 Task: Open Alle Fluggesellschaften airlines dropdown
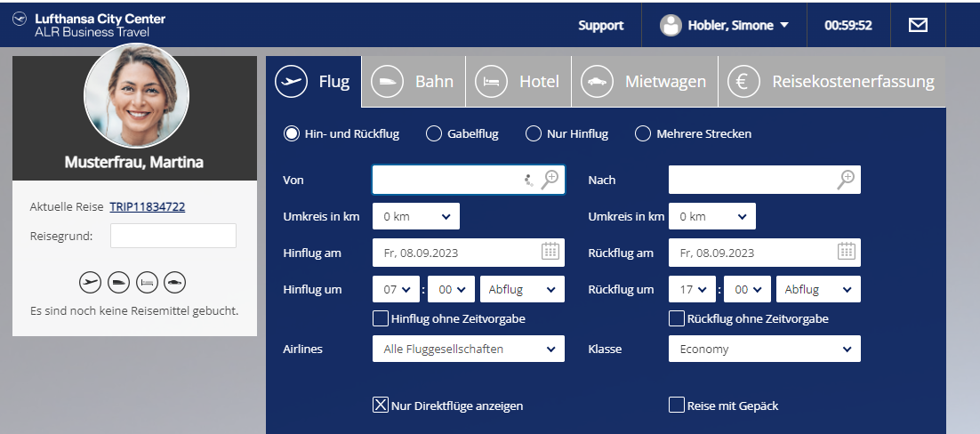pos(469,349)
